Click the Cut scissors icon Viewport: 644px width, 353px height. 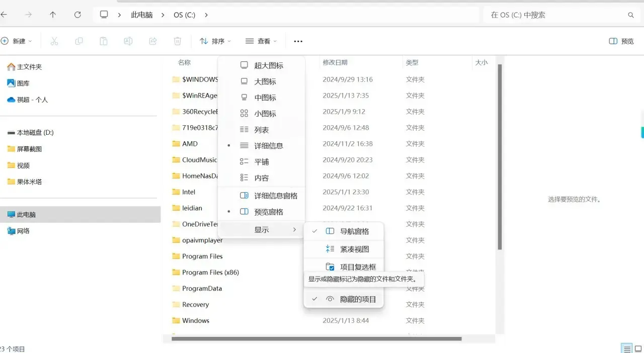point(54,41)
